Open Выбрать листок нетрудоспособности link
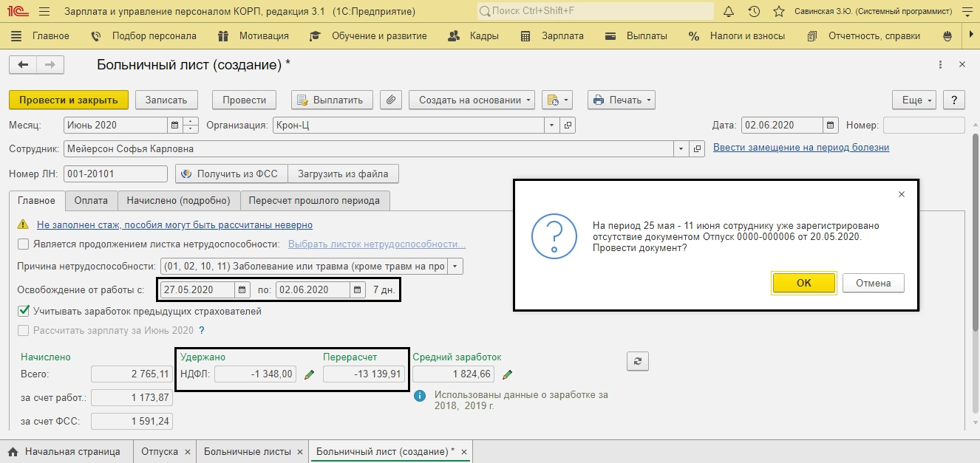The width and height of the screenshot is (980, 463). point(377,244)
